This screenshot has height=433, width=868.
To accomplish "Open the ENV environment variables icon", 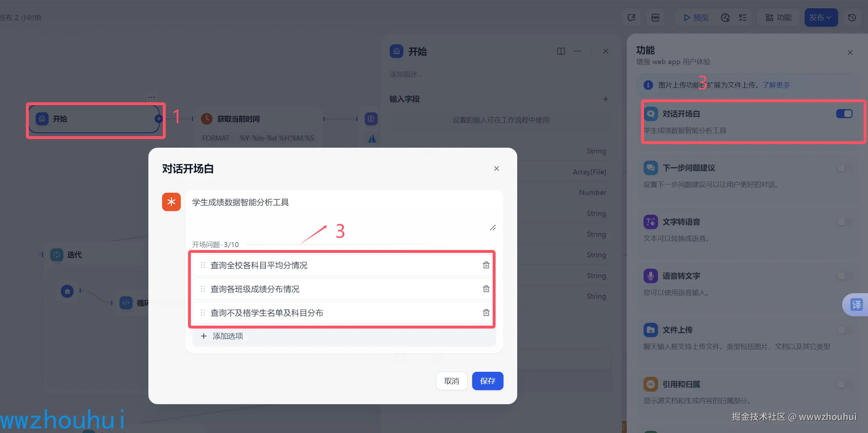I will (655, 18).
